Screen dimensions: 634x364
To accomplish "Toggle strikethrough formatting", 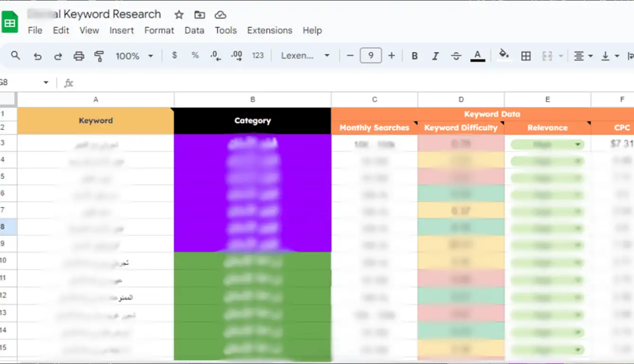I will click(456, 56).
